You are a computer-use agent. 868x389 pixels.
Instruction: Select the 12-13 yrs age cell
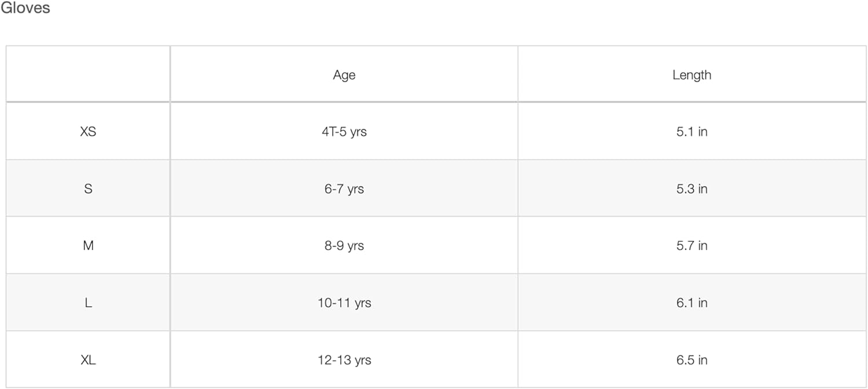pos(344,359)
